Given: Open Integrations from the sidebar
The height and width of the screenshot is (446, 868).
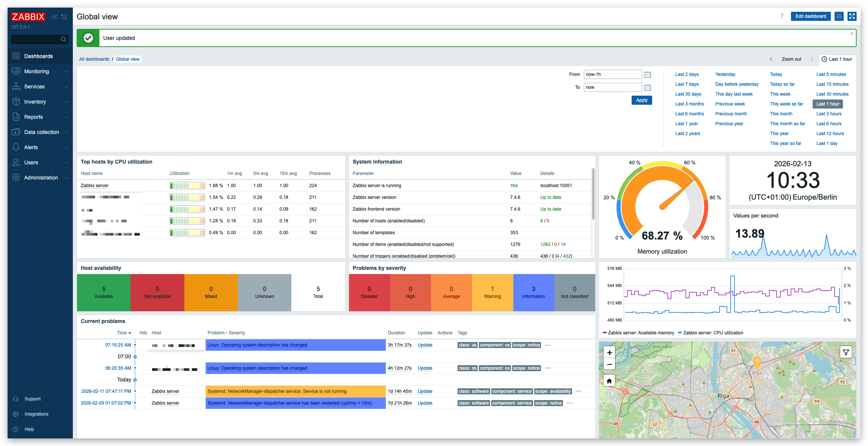Looking at the screenshot, I should click(x=36, y=414).
